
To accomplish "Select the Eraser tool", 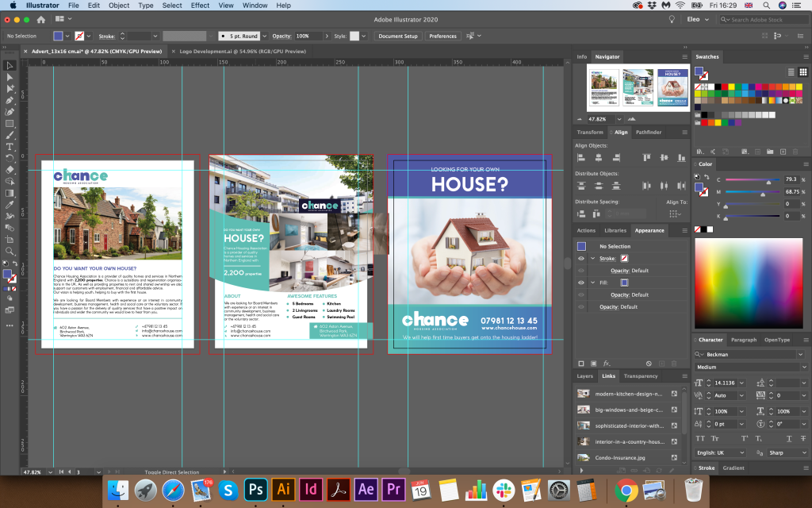I will [10, 170].
